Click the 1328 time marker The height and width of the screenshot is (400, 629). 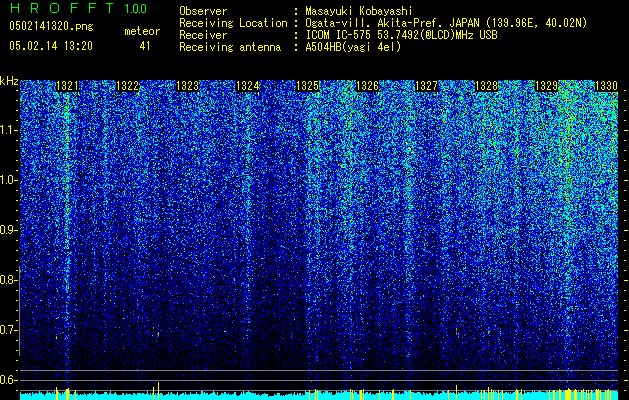coord(486,86)
